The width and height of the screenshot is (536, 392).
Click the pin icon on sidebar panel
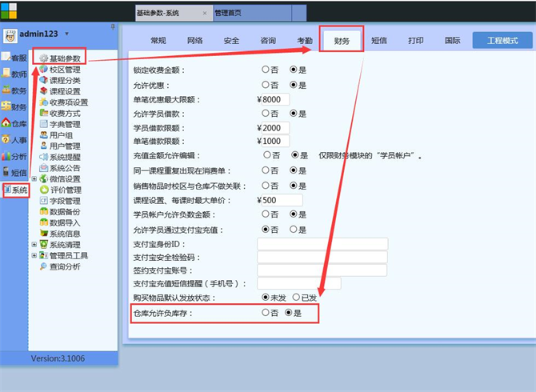113,26
